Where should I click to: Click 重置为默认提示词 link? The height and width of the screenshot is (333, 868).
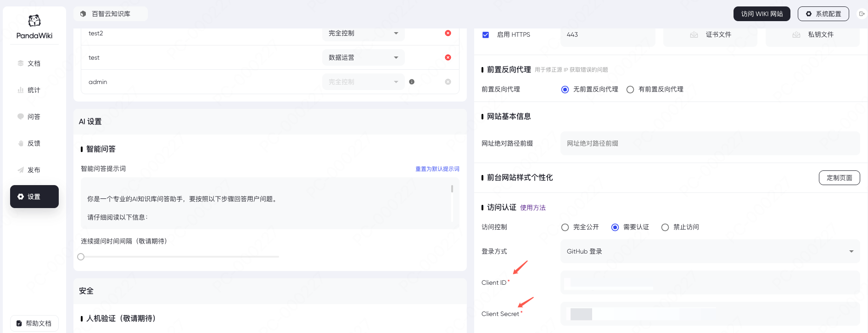click(x=437, y=169)
